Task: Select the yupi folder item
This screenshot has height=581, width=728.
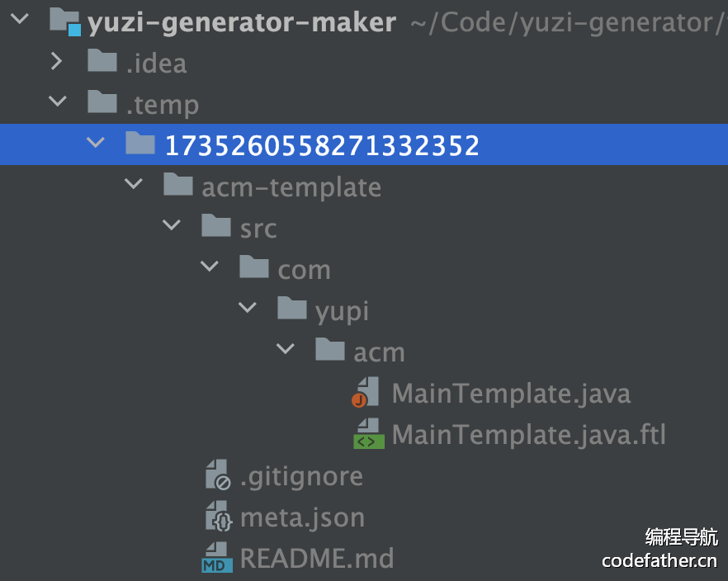Action: click(x=342, y=310)
